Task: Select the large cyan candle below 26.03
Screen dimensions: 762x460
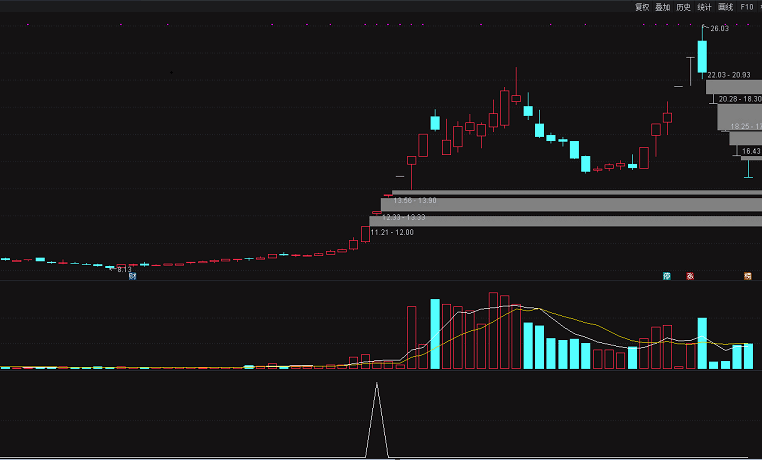Action: coord(702,57)
